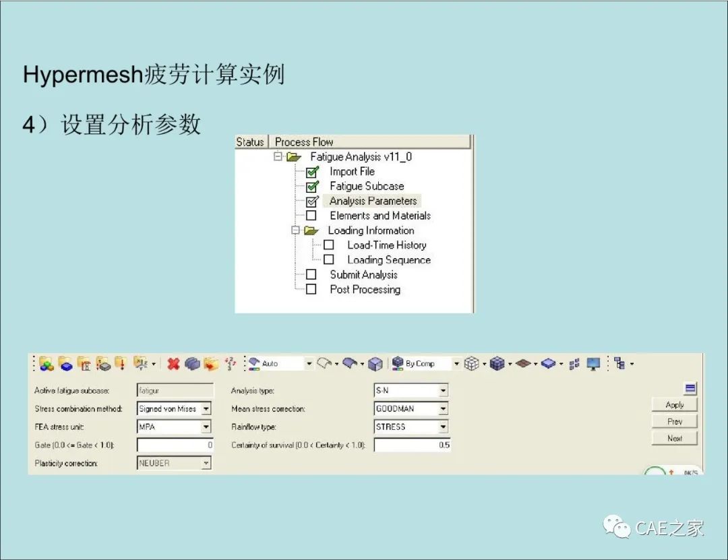728x560 pixels.
Task: Click the export geometry folder icon with gray solid
Action: coord(102,364)
